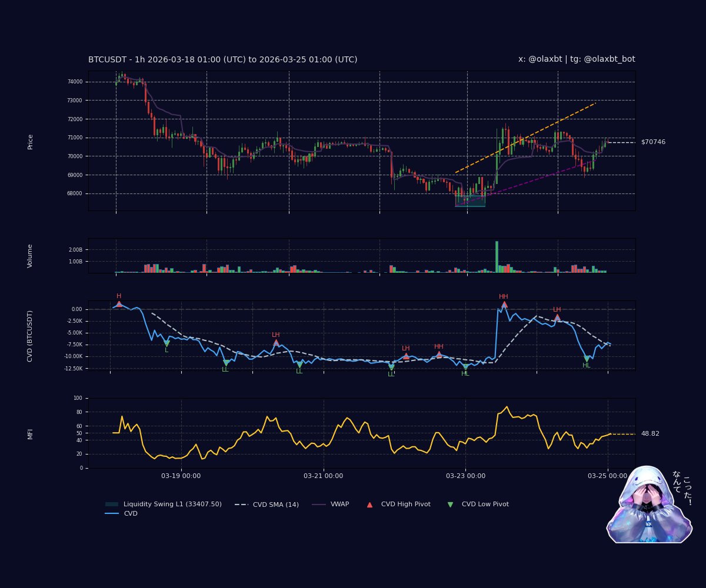
Task: Click the 03-25 00:00 date label
Action: pyautogui.click(x=608, y=476)
